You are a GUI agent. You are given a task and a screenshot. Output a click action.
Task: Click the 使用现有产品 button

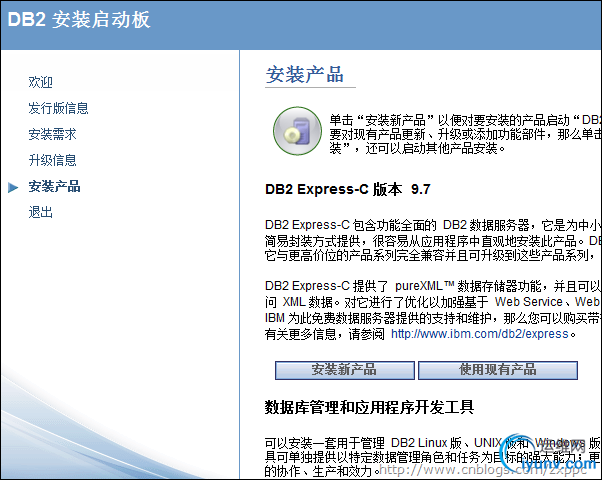498,370
